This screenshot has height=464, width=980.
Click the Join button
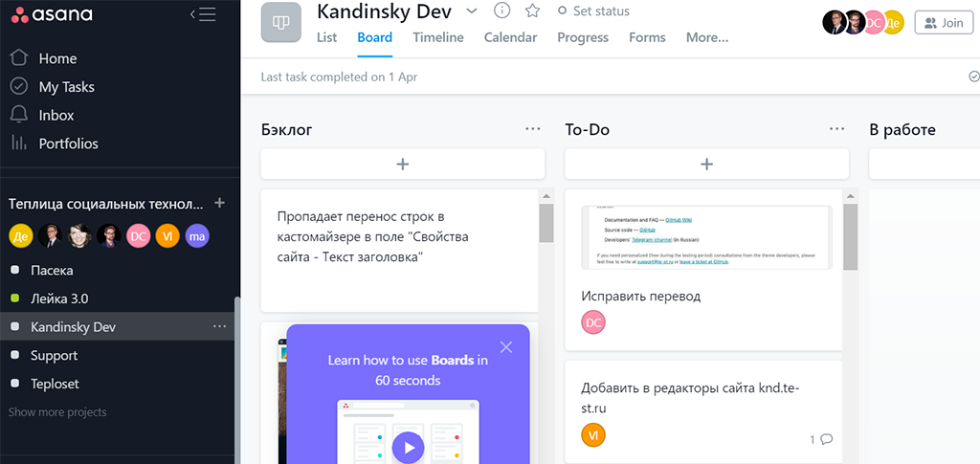(x=943, y=22)
